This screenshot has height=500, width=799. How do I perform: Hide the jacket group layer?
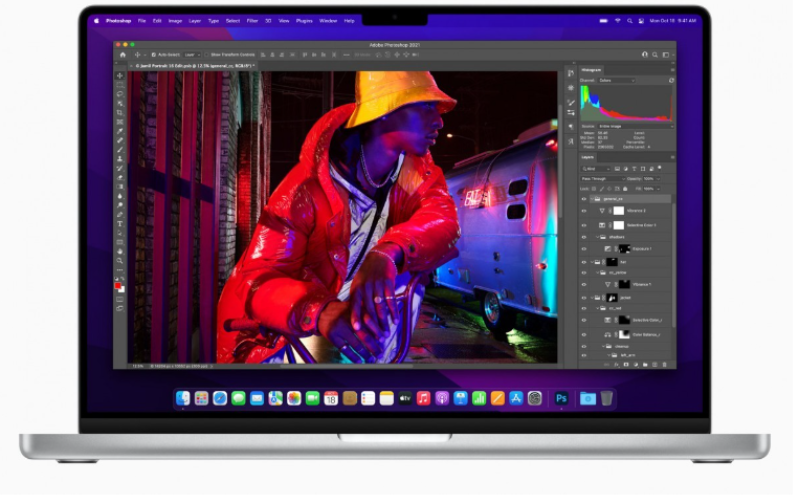click(584, 298)
